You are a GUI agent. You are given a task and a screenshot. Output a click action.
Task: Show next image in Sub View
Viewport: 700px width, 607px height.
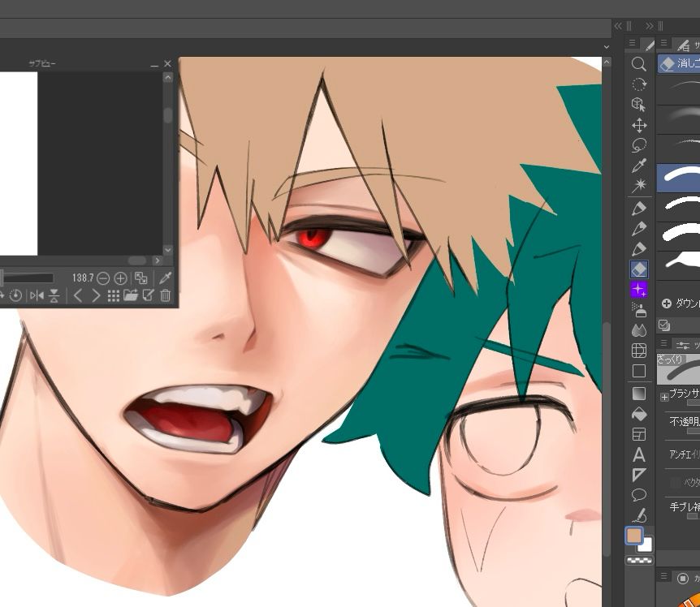96,295
